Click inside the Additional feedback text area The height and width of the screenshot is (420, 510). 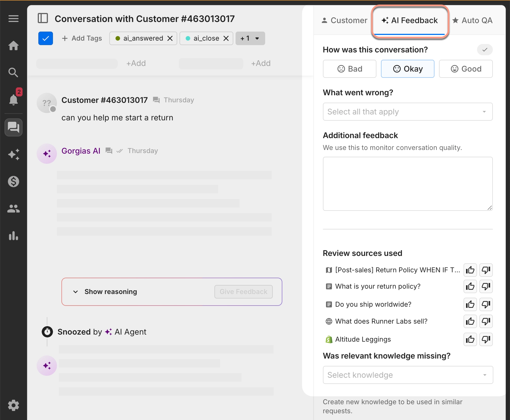(x=407, y=184)
